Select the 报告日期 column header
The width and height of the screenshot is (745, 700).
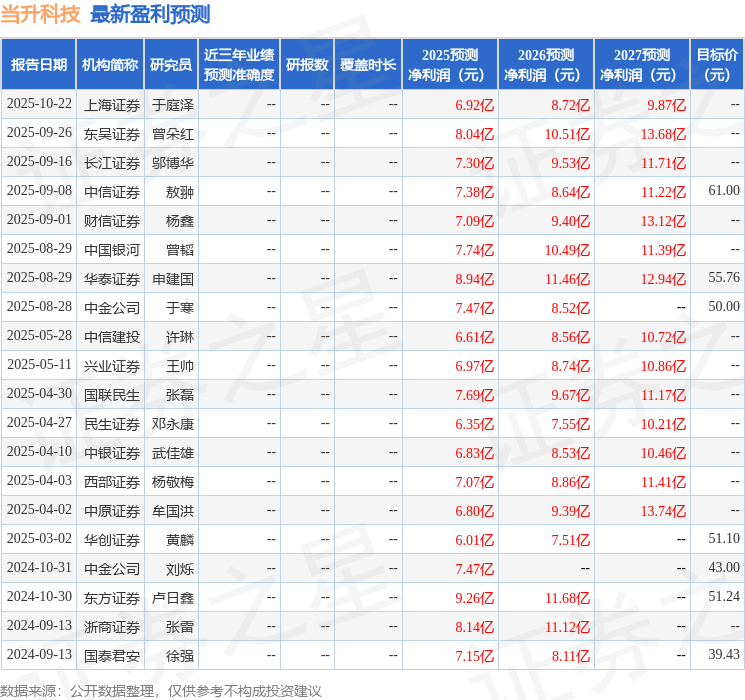point(39,65)
